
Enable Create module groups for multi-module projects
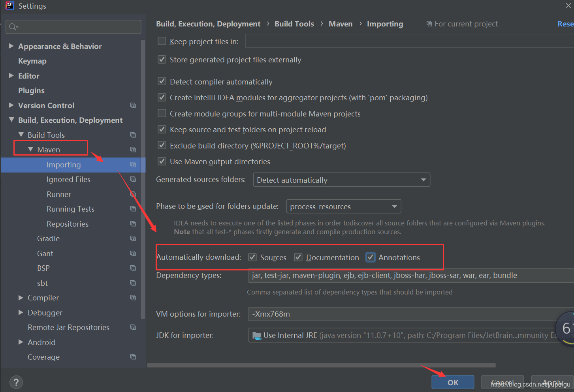click(x=162, y=113)
